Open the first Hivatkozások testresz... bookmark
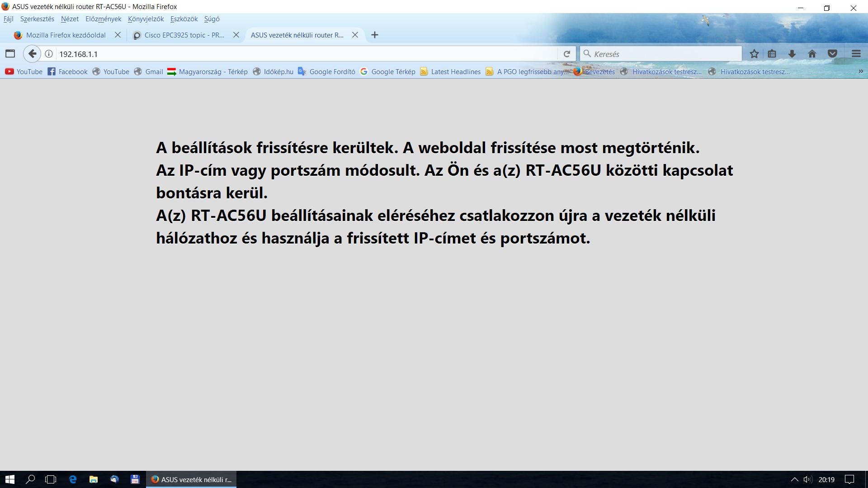 click(660, 71)
